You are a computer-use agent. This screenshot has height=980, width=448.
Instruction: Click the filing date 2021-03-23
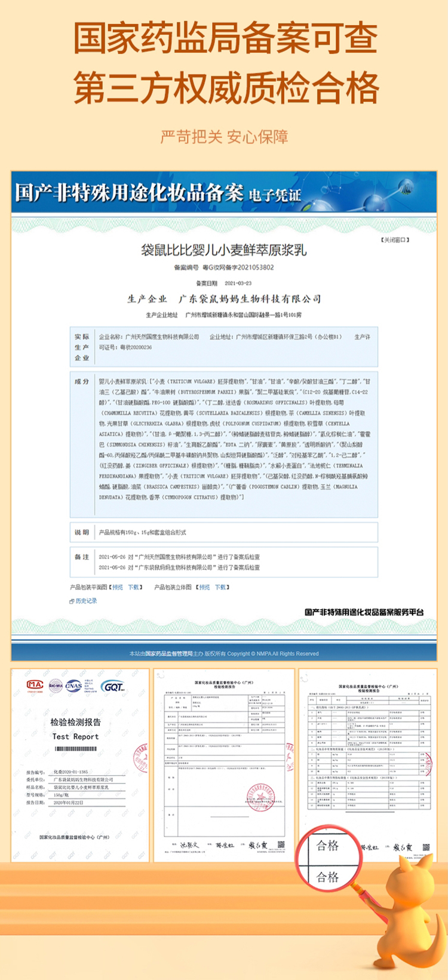[238, 283]
